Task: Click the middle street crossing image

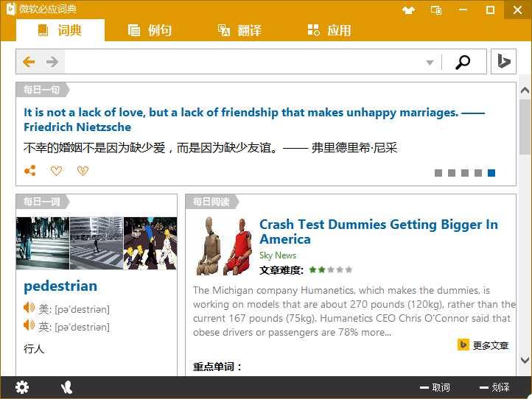Action: click(x=97, y=243)
